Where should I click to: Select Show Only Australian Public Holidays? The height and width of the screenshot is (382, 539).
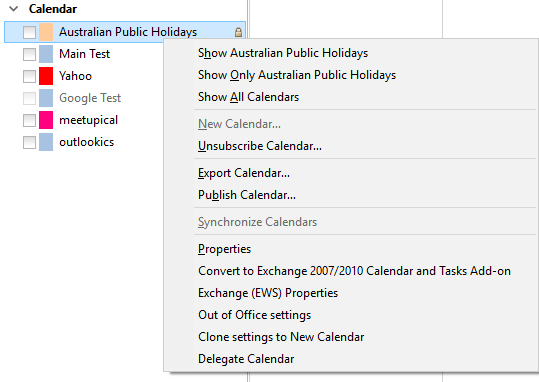pyautogui.click(x=297, y=75)
